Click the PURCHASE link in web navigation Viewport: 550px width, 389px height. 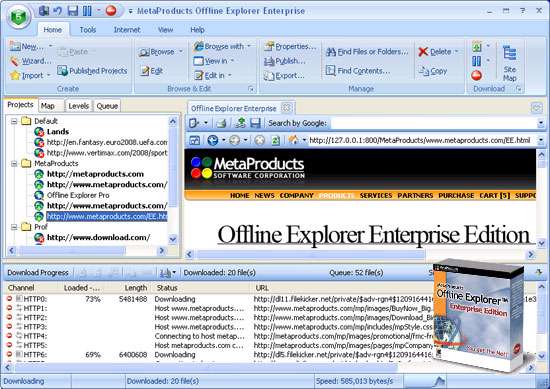pos(456,195)
